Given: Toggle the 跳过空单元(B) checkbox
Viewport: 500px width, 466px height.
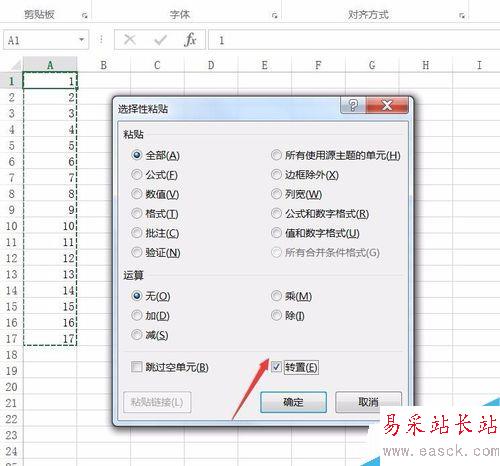Looking at the screenshot, I should pyautogui.click(x=136, y=367).
